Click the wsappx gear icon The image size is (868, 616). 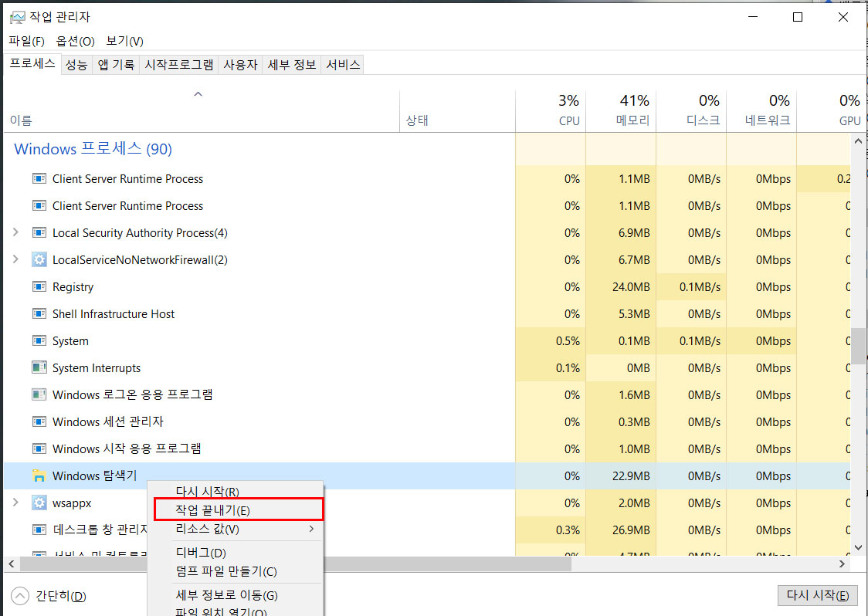[x=39, y=503]
